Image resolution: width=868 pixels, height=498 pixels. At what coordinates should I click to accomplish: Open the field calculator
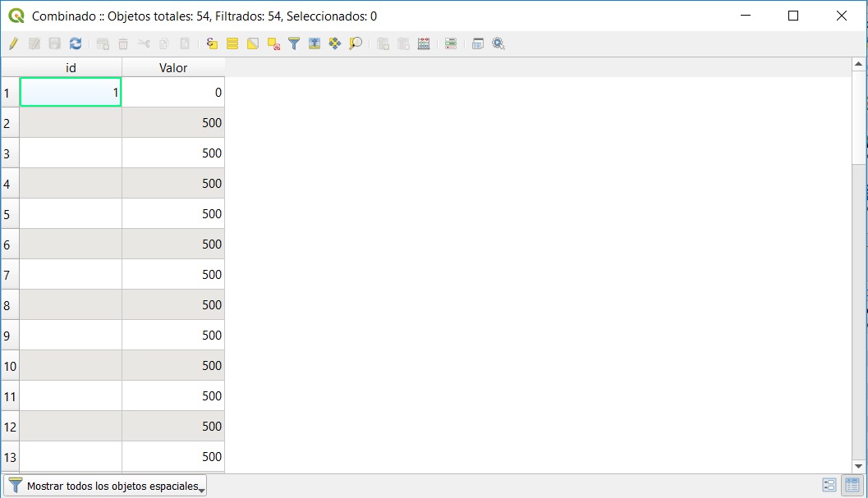pyautogui.click(x=424, y=43)
